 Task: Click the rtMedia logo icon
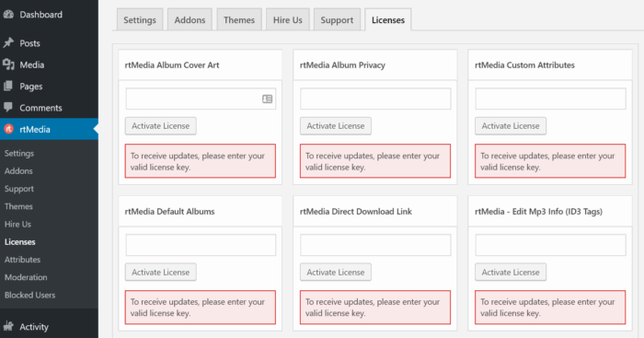pos(8,129)
